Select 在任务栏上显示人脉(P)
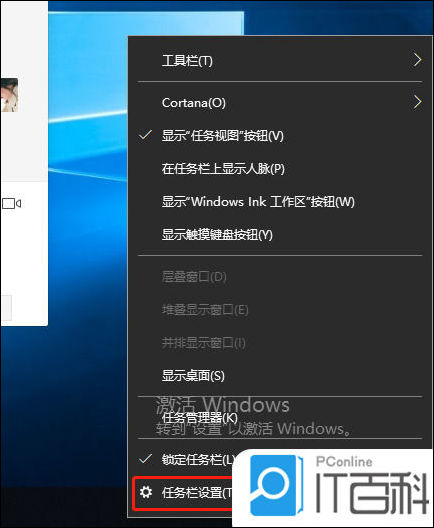The height and width of the screenshot is (528, 434). [x=280, y=168]
